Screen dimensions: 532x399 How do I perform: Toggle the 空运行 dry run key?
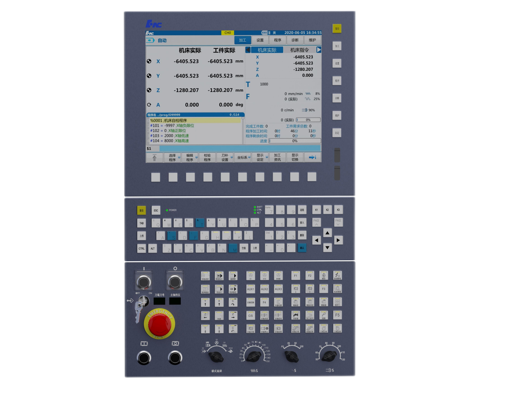pyautogui.click(x=219, y=289)
